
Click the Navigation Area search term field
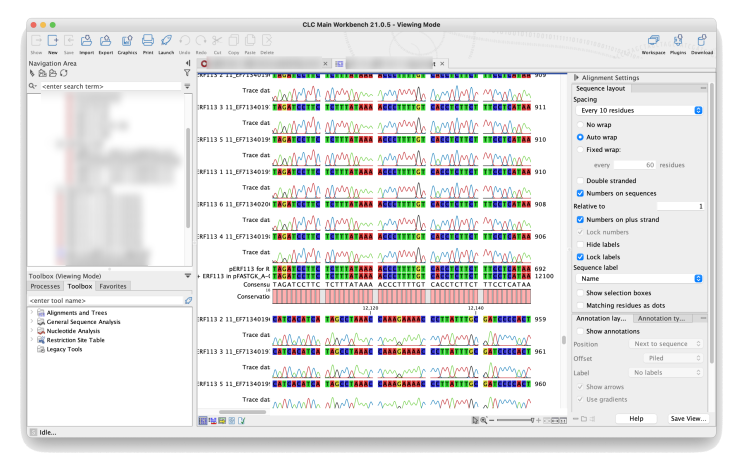click(111, 86)
